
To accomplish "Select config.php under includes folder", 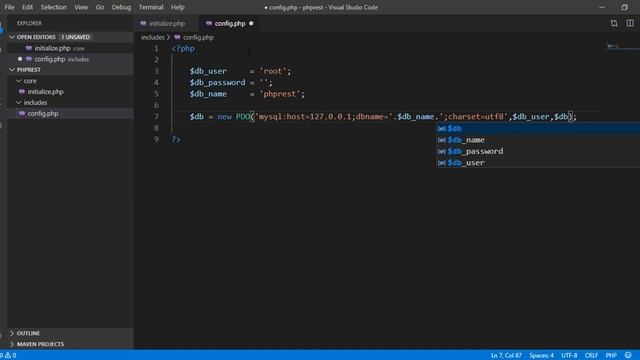I will [x=71, y=113].
